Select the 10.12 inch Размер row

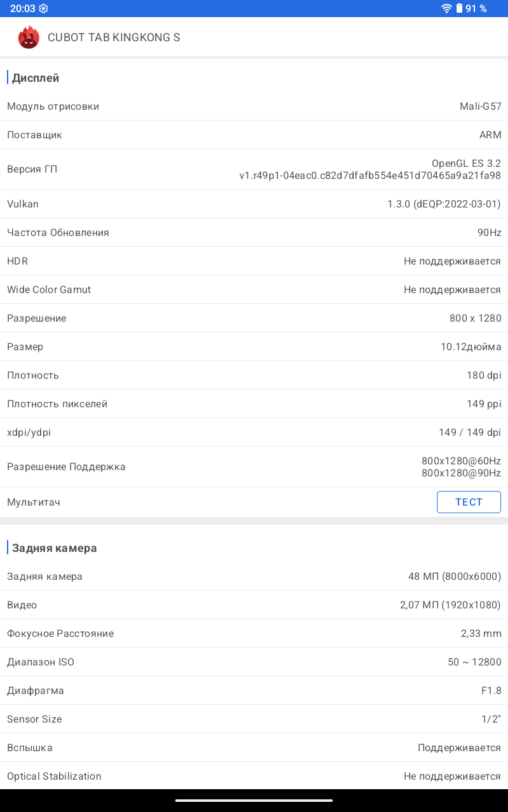pos(254,347)
